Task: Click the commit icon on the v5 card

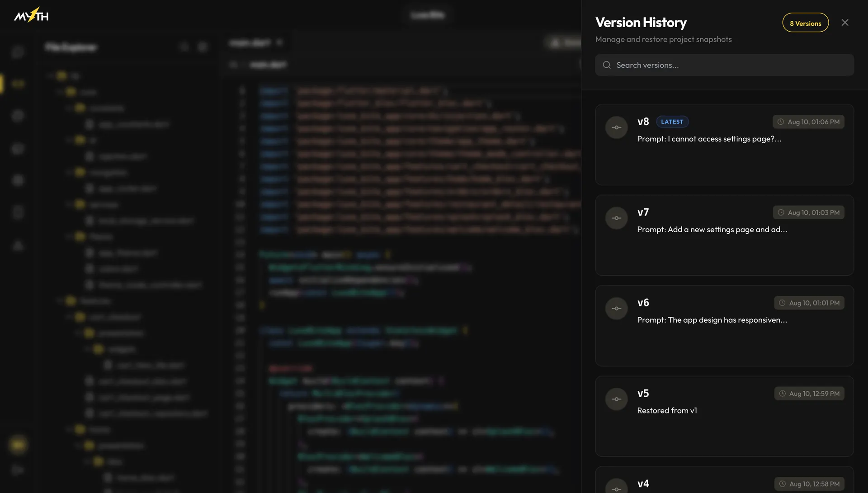Action: point(616,399)
